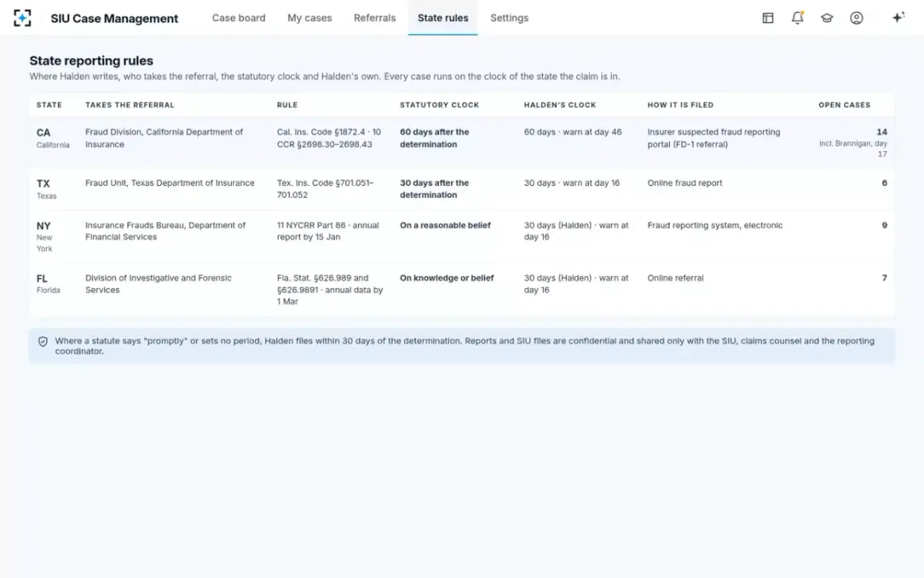Click the TAKES THE REFERRAL column header
This screenshot has width=924, height=578.
tap(130, 105)
